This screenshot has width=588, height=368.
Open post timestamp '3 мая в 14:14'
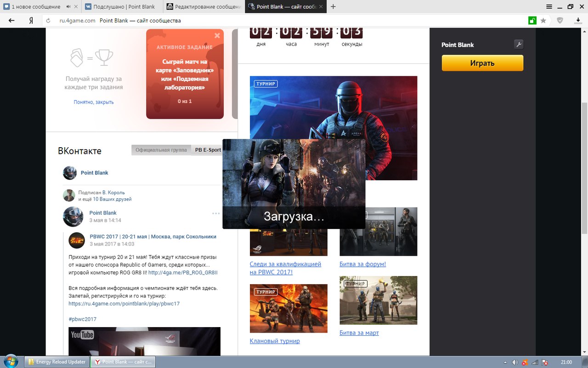click(x=105, y=220)
